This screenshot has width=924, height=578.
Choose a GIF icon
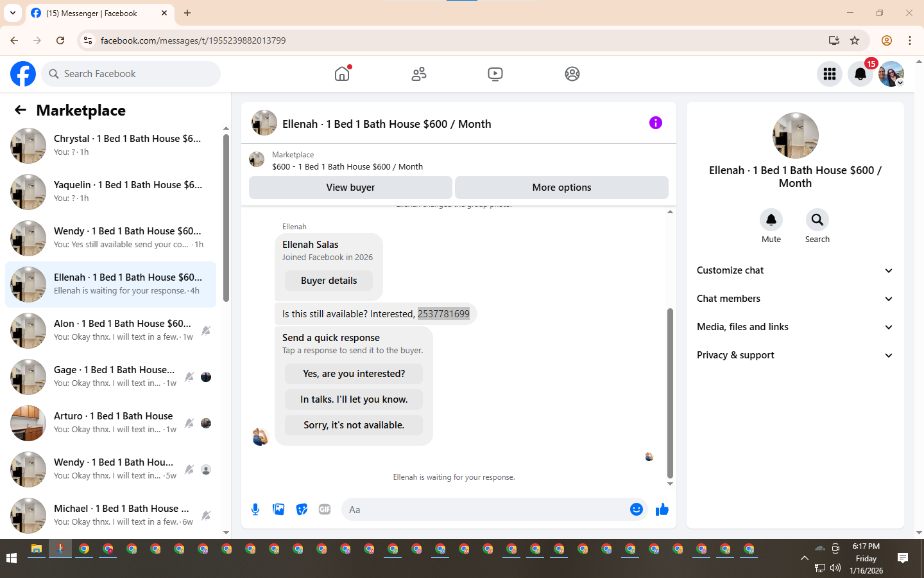(325, 509)
